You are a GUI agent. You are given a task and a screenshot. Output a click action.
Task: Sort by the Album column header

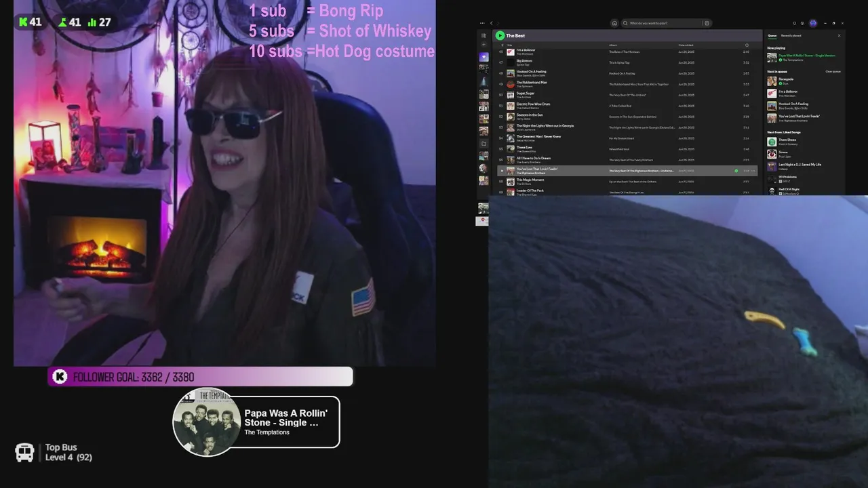coord(613,45)
